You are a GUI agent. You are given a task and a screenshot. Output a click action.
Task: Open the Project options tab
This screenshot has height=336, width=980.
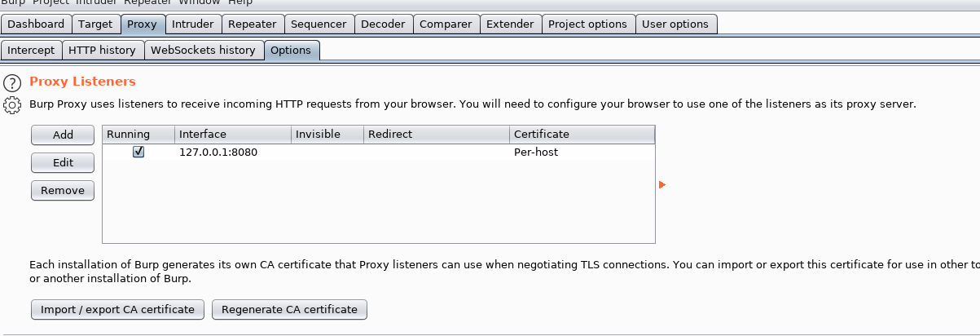point(587,24)
